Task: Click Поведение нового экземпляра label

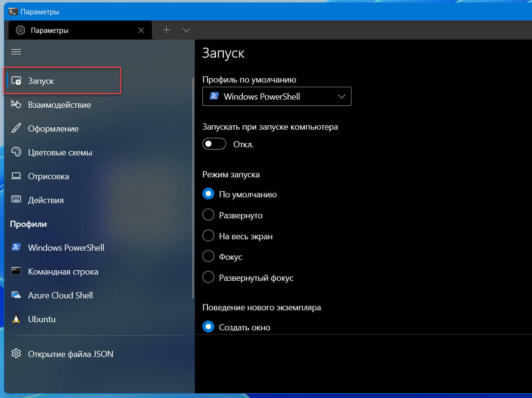Action: (261, 307)
